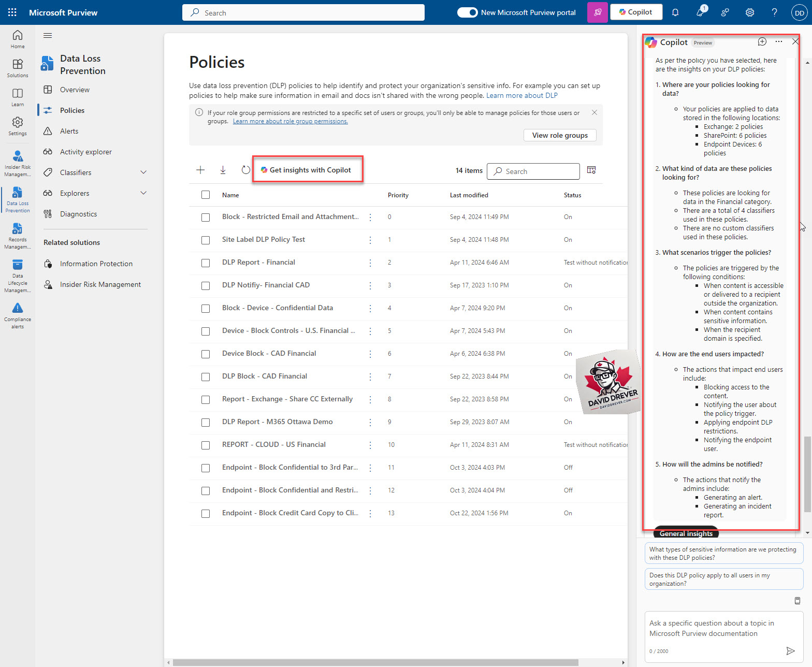
Task: Dismiss the role group permissions notice
Action: pos(594,112)
